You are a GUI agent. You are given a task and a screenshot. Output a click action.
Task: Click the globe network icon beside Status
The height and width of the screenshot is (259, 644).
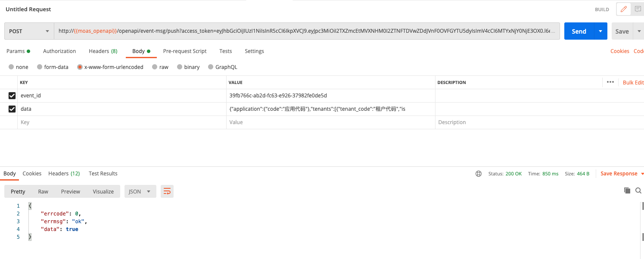479,174
